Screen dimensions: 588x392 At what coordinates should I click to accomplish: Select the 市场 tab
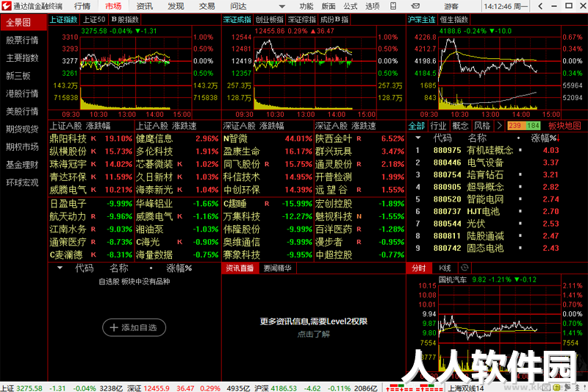coord(113,6)
